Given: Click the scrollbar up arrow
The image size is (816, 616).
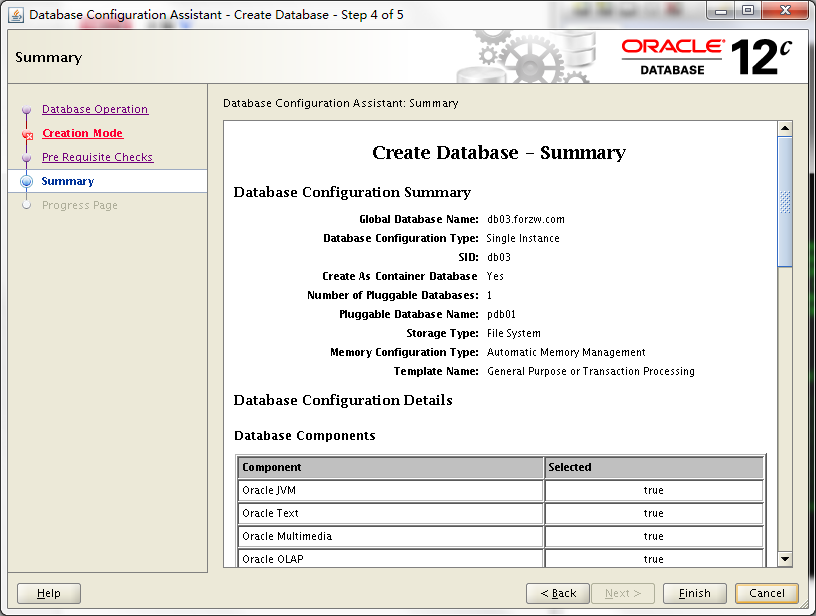Looking at the screenshot, I should pyautogui.click(x=784, y=130).
